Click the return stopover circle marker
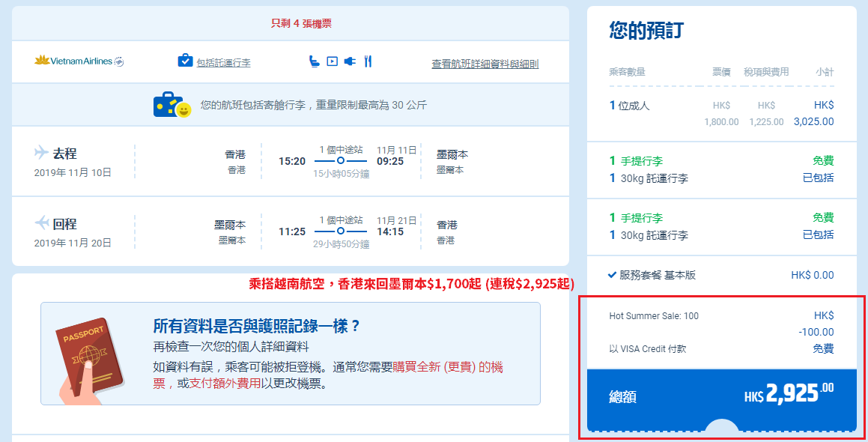Image resolution: width=868 pixels, height=442 pixels. point(341,231)
